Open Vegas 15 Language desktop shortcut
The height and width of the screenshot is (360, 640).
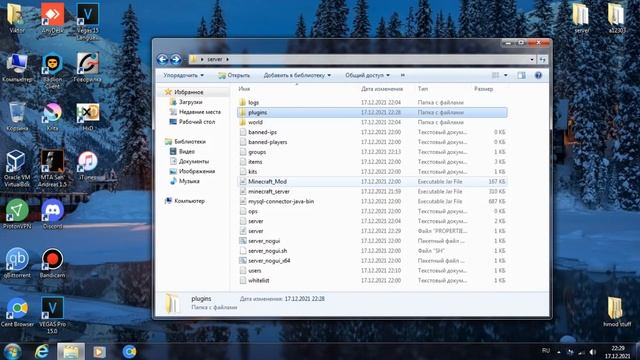coord(87,21)
